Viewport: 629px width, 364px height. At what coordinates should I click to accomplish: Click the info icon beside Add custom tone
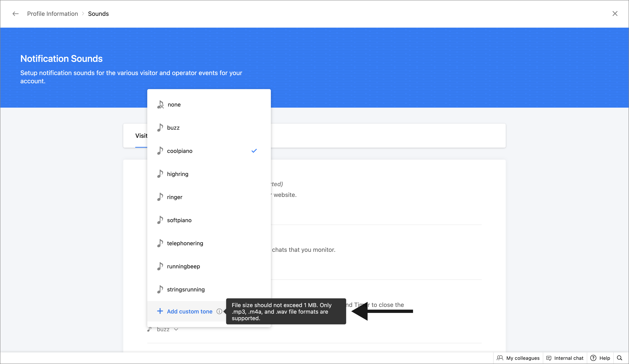219,311
